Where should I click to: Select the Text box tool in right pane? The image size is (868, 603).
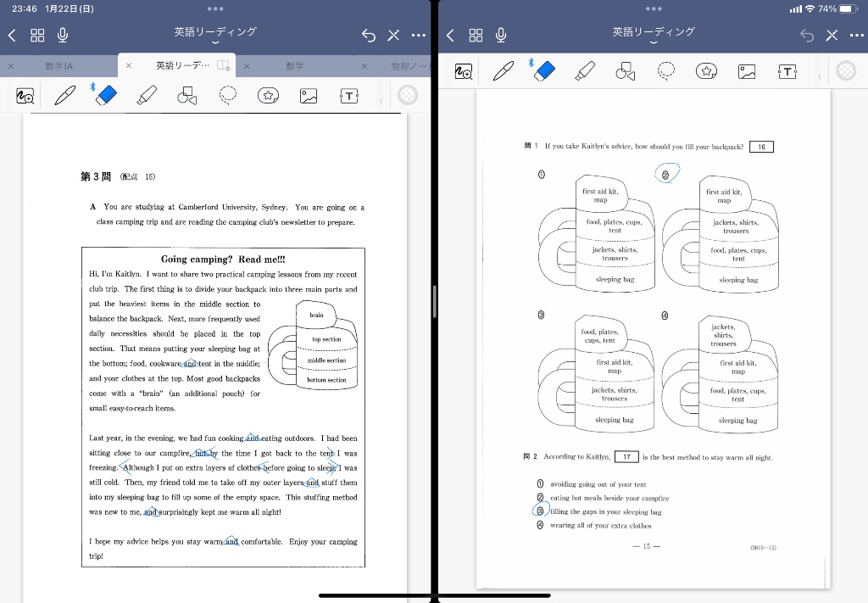point(787,71)
